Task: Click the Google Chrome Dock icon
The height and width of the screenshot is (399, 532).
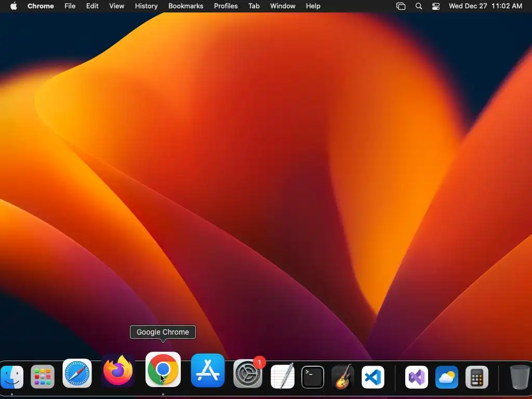Action: [163, 369]
